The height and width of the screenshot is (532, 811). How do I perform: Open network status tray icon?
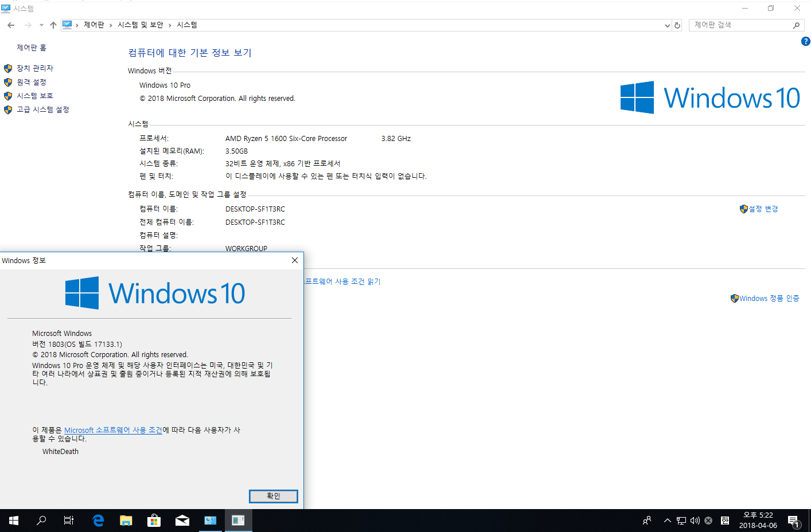tap(681, 521)
